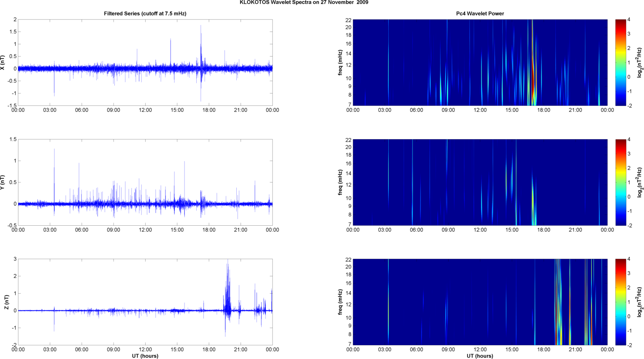This screenshot has height=359, width=644.
Task: Click the colorbar beside the middle spectrogram
Action: [620, 182]
